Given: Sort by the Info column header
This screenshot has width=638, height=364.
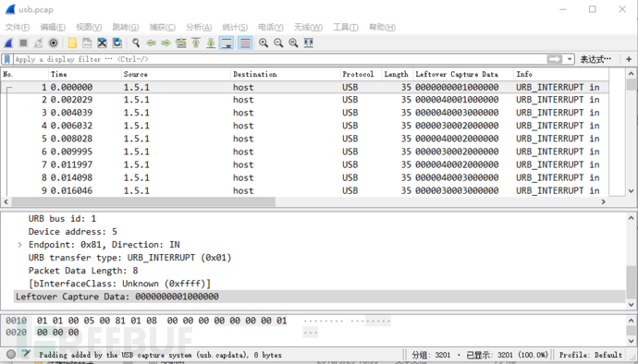Looking at the screenshot, I should 560,74.
